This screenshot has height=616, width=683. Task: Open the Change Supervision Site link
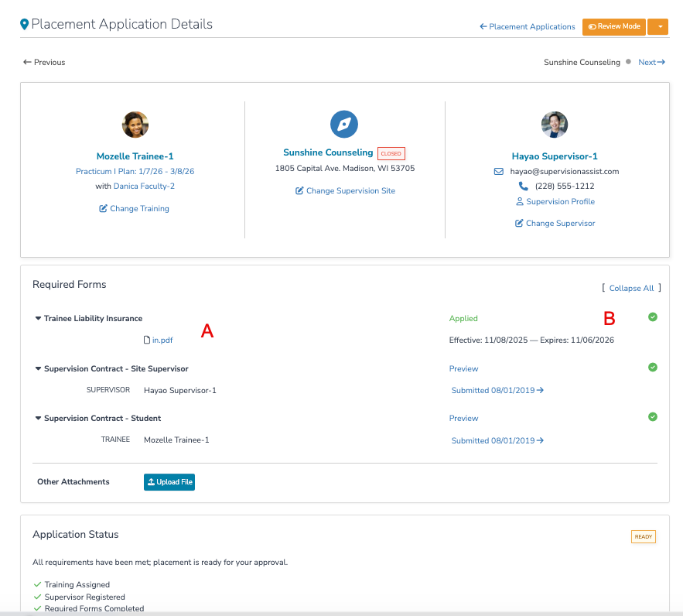pos(345,191)
